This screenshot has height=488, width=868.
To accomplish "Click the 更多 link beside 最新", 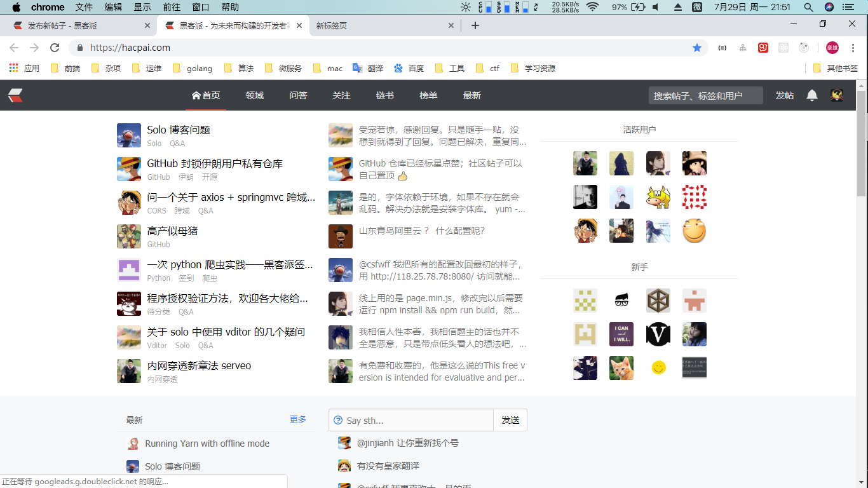I will coord(297,419).
